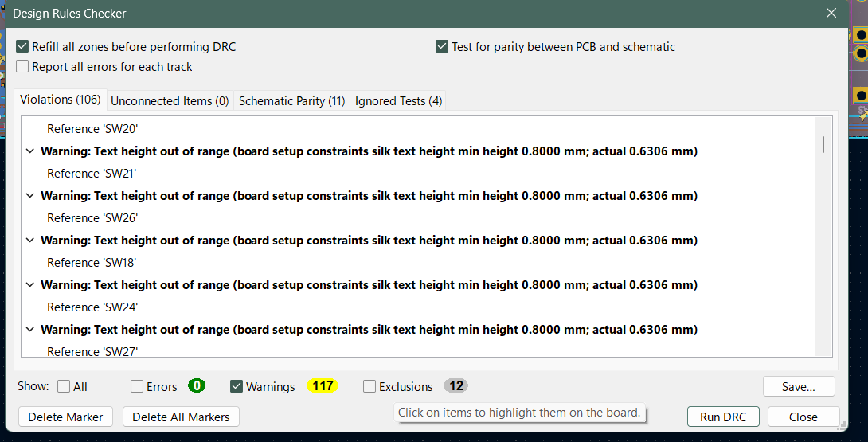Screen dimensions: 868x442
Task: Collapse the warning above Reference 'SW21'
Action: click(x=30, y=151)
